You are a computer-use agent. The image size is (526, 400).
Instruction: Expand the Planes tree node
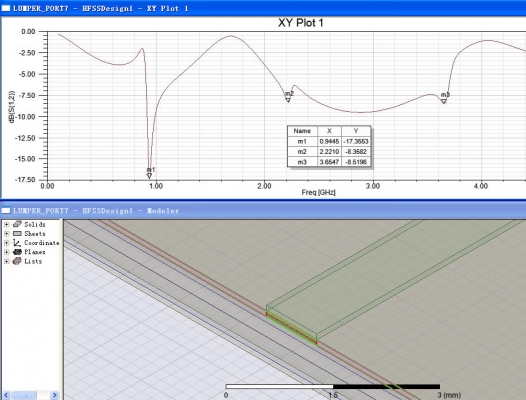click(x=6, y=252)
